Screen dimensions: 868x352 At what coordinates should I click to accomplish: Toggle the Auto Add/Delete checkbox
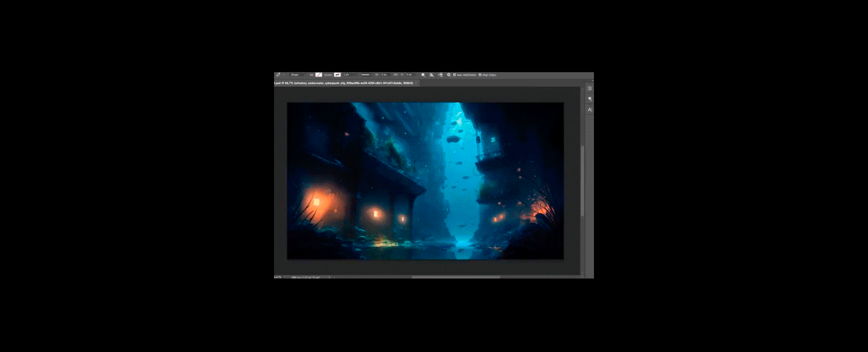(454, 74)
